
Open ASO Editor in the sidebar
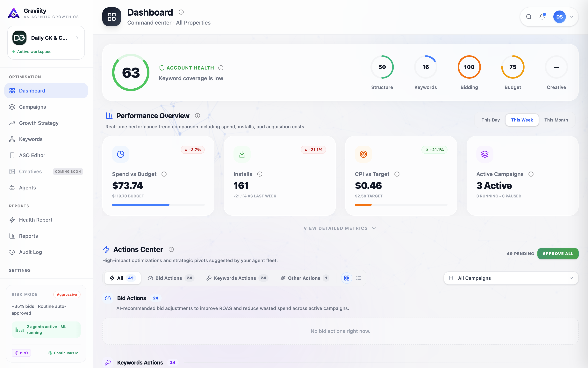46,155
